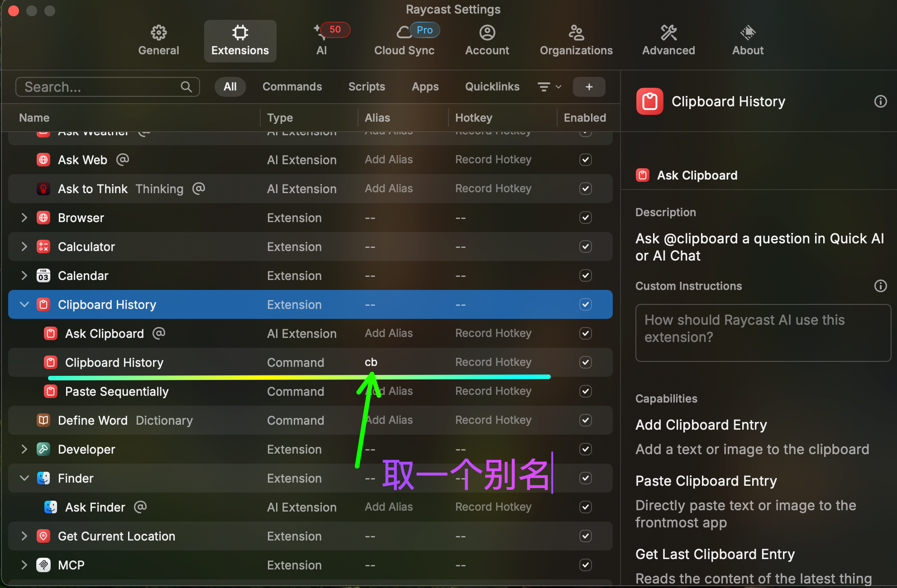Show only Quicklinks in the list
Viewport: 897px width, 588px height.
pos(492,87)
